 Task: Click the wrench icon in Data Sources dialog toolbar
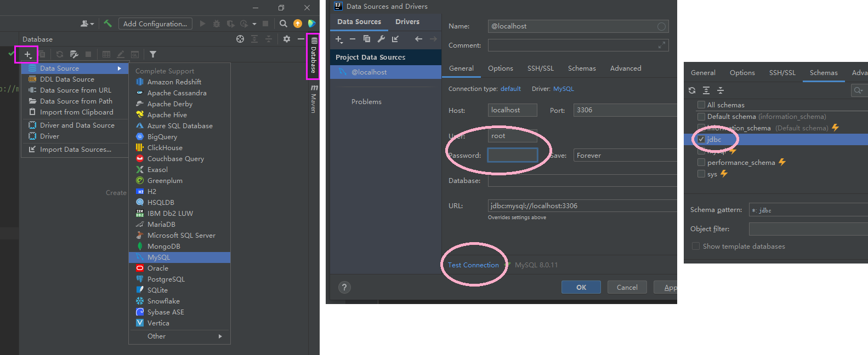tap(381, 39)
